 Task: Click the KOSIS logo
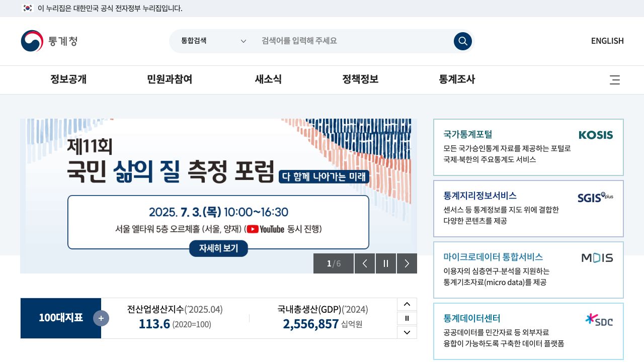point(596,135)
